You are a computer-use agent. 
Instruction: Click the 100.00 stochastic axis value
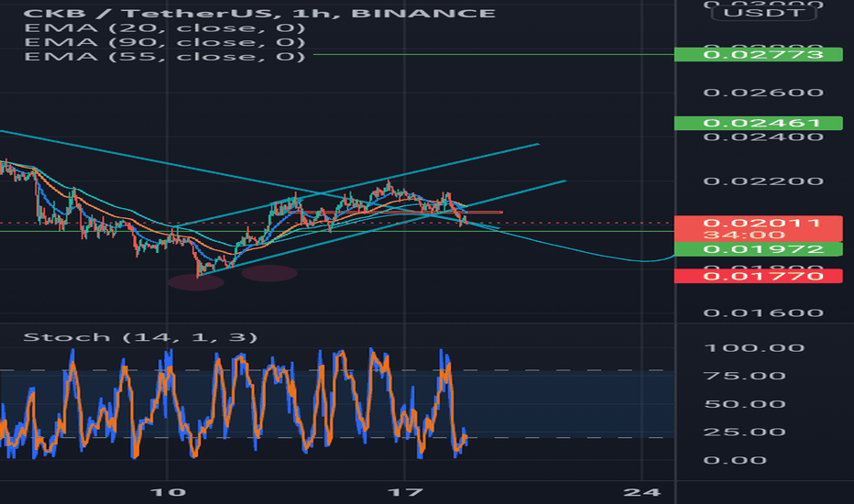click(x=754, y=347)
